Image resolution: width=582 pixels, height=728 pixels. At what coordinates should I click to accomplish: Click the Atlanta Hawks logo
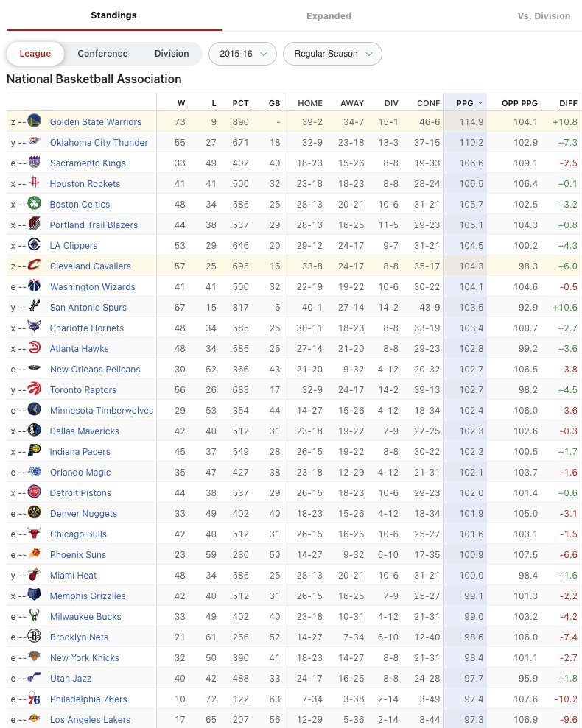point(34,347)
